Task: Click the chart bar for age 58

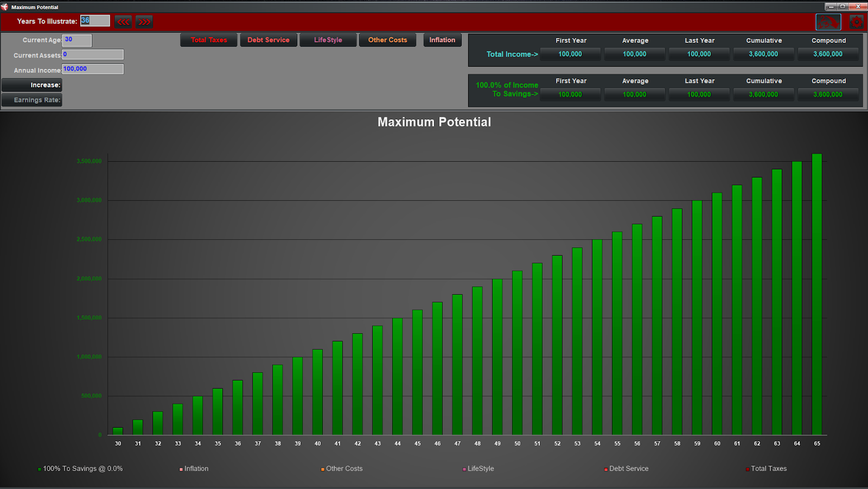Action: 677,322
